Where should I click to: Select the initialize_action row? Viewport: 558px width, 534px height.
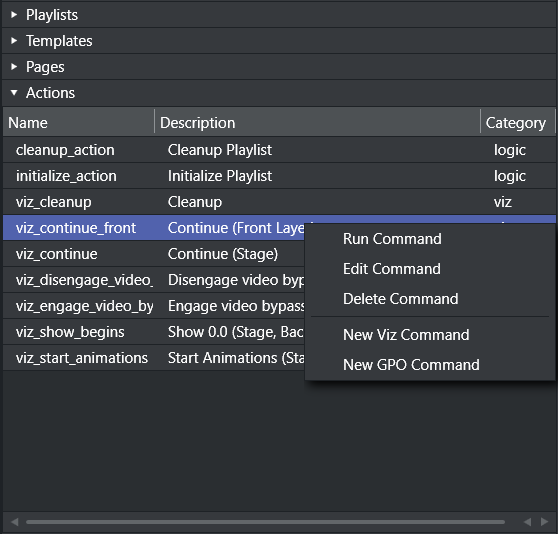[279, 176]
